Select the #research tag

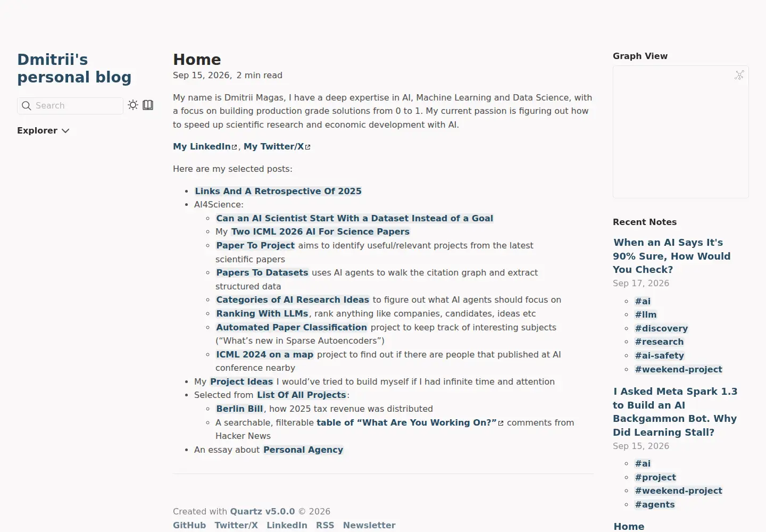click(x=659, y=342)
